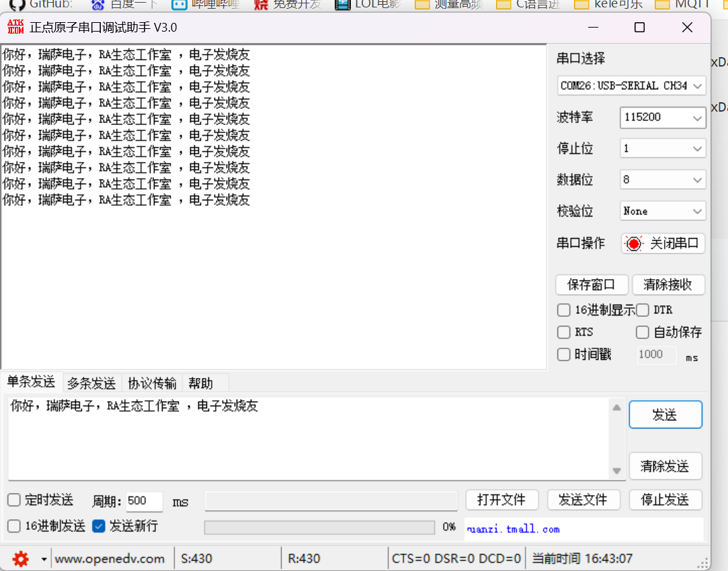Click the 停止发送 button
This screenshot has height=571, width=728.
(665, 500)
